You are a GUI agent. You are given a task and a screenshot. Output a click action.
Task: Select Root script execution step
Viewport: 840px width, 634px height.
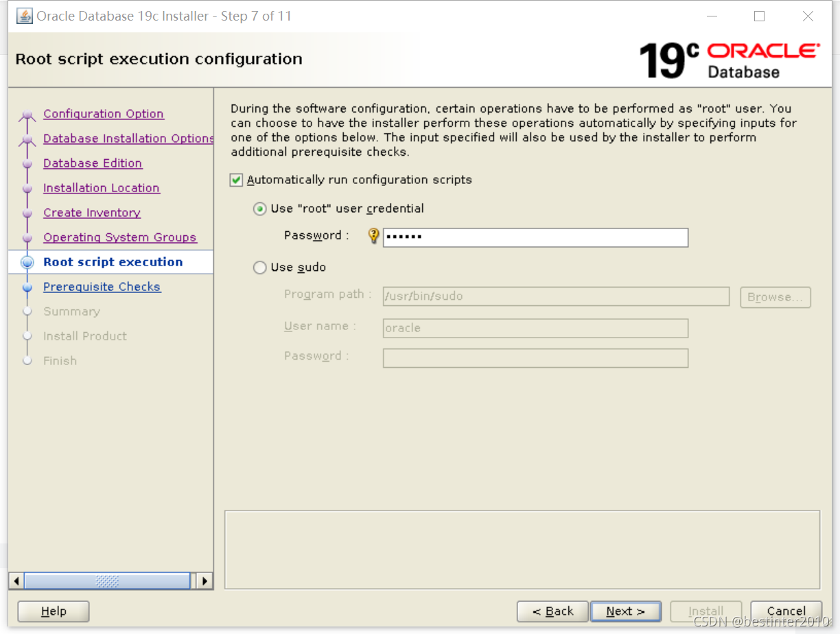(x=113, y=262)
